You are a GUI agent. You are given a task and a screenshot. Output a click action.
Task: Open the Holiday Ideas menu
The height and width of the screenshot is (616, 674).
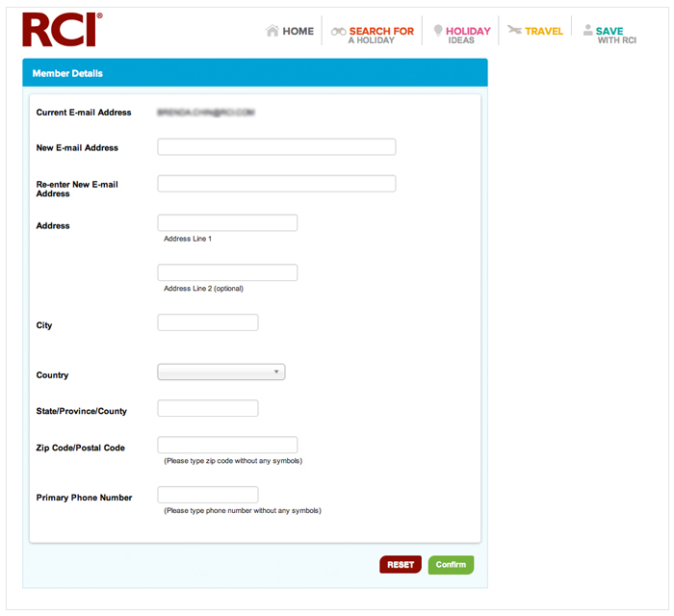pyautogui.click(x=467, y=35)
